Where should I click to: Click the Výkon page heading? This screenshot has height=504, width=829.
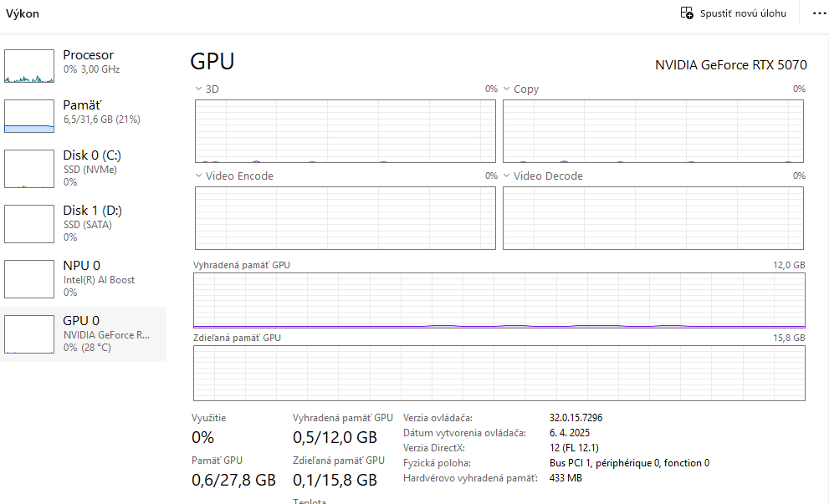click(x=23, y=13)
